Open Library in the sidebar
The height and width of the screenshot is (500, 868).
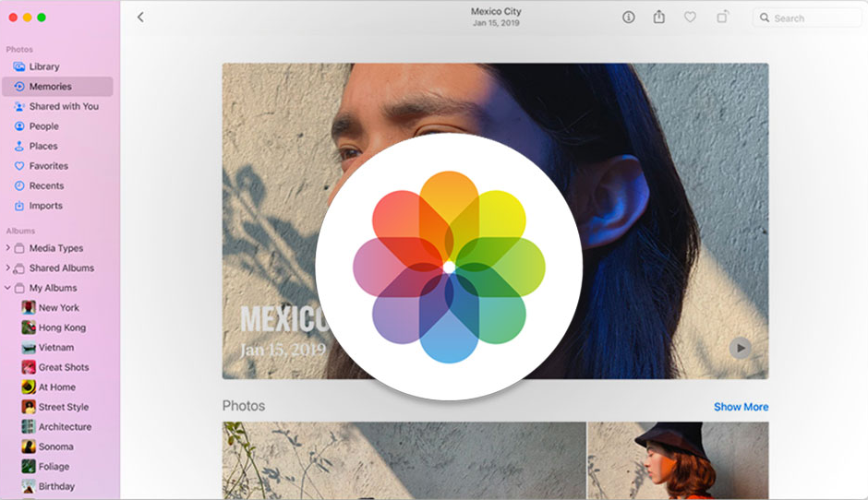pos(43,66)
